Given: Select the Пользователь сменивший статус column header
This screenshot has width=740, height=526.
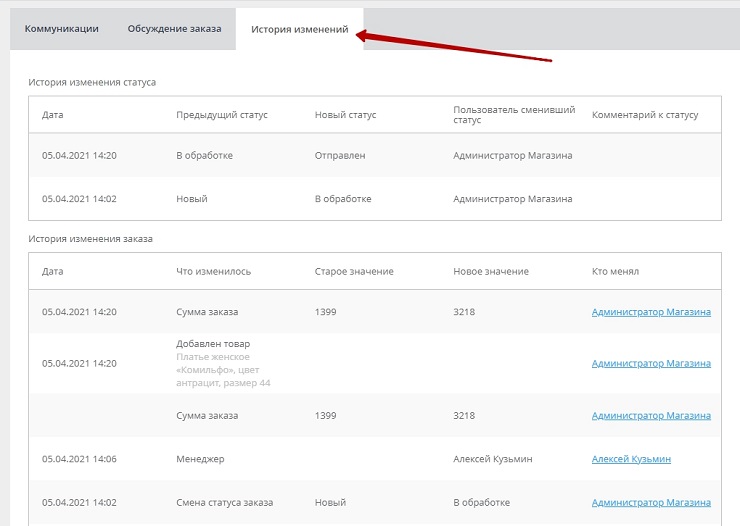Looking at the screenshot, I should coord(501,115).
